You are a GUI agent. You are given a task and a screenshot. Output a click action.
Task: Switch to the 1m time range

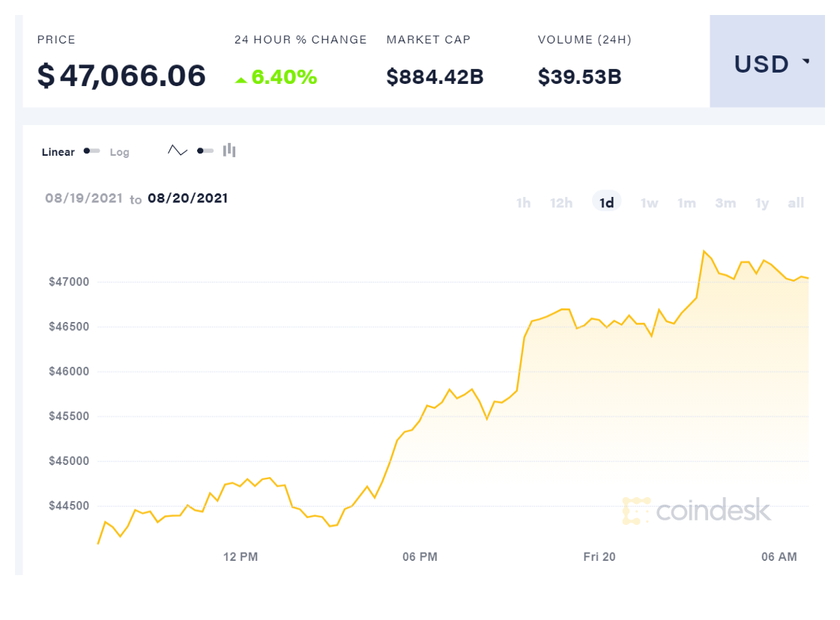click(x=686, y=203)
